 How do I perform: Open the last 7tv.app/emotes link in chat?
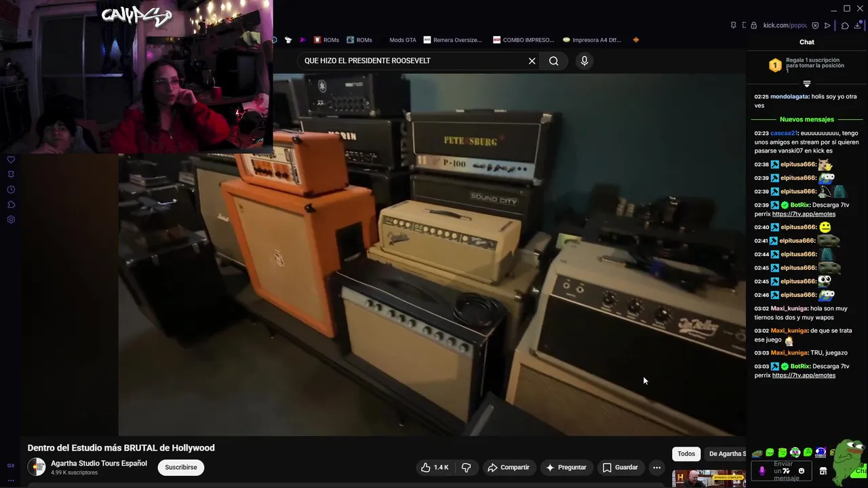click(804, 375)
